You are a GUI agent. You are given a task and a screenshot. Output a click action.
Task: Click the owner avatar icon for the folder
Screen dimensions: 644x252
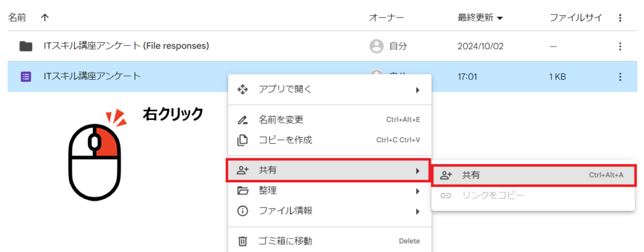[376, 46]
